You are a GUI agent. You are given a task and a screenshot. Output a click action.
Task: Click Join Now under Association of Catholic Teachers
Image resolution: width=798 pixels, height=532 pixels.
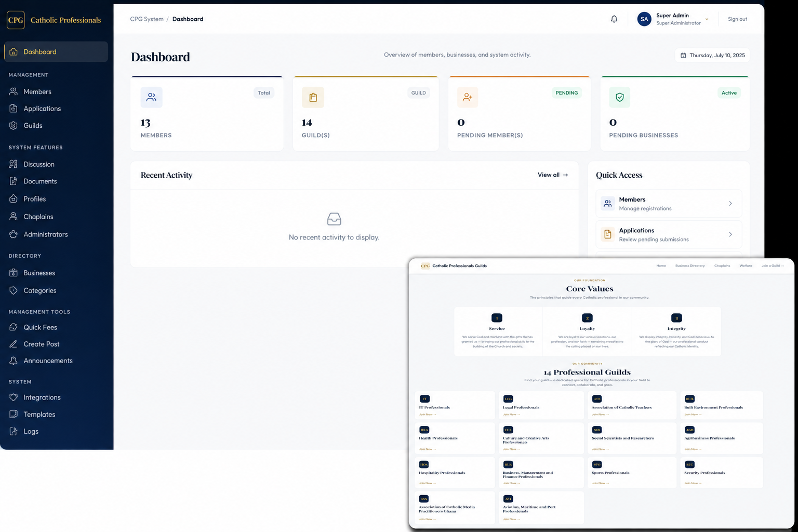pyautogui.click(x=600, y=415)
